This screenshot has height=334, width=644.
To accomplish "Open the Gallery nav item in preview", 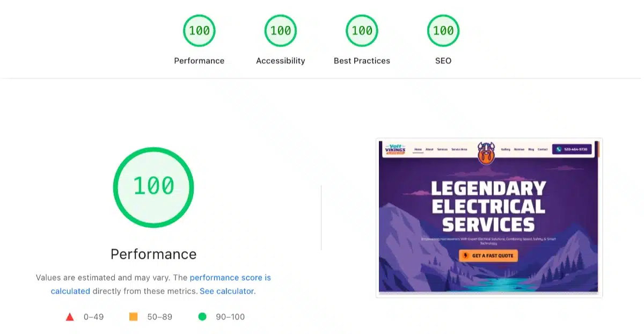I will coord(506,149).
